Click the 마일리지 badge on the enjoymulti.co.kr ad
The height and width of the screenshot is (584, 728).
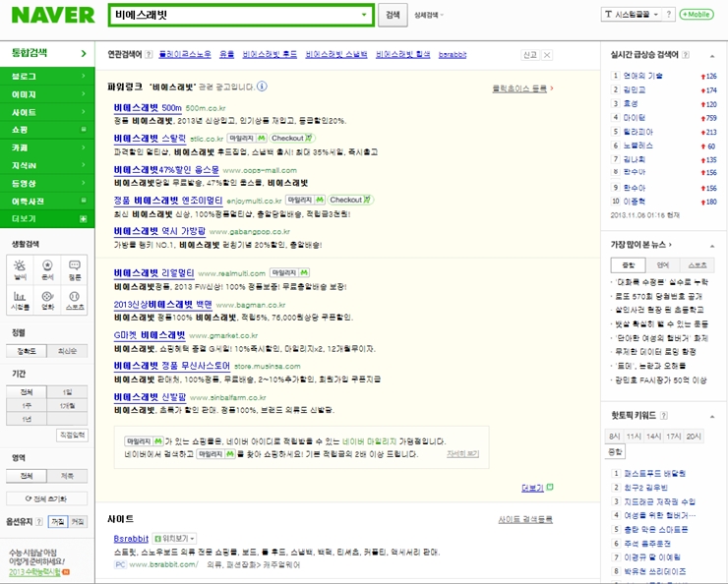coord(305,200)
